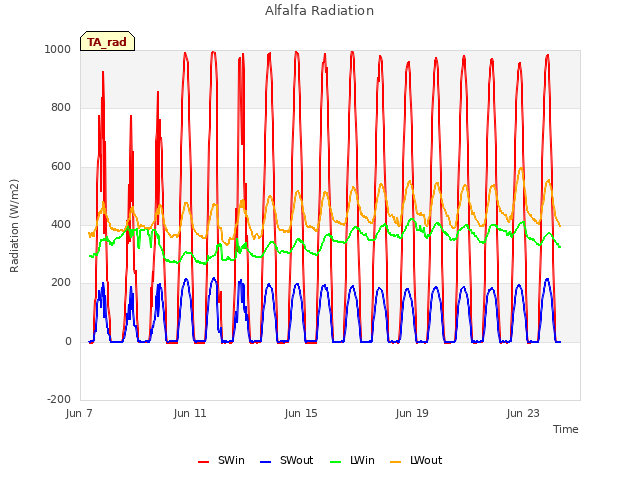Click the 0 y-axis value
Image resolution: width=640 pixels, height=480 pixels.
pos(68,341)
